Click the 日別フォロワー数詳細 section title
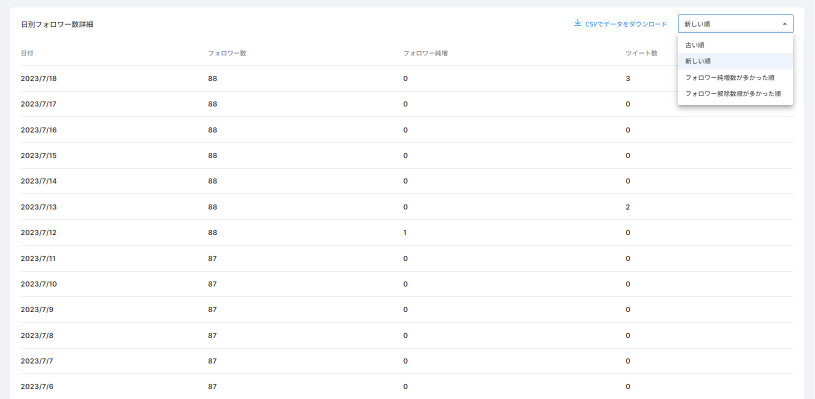The width and height of the screenshot is (815, 399). click(57, 24)
